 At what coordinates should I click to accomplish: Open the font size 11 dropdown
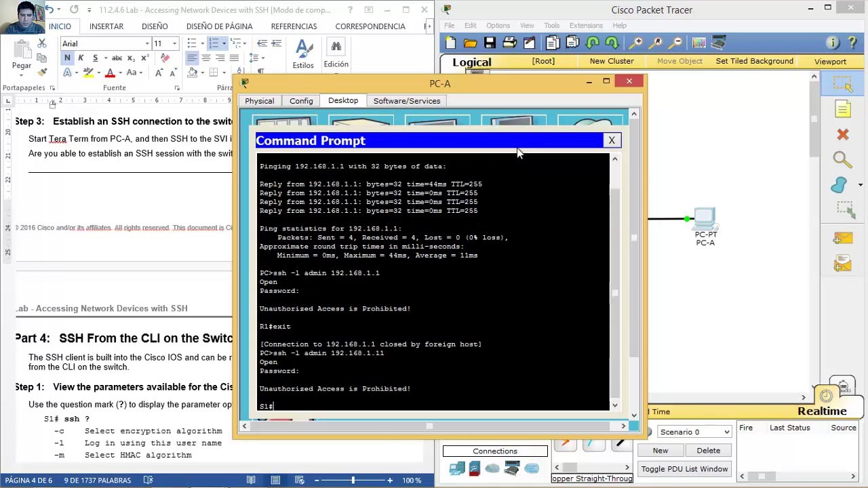174,44
